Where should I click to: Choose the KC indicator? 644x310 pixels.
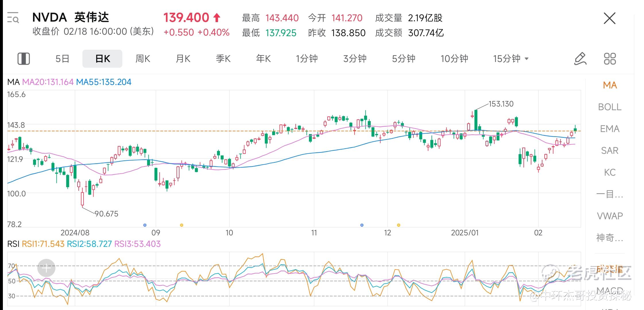coord(610,173)
